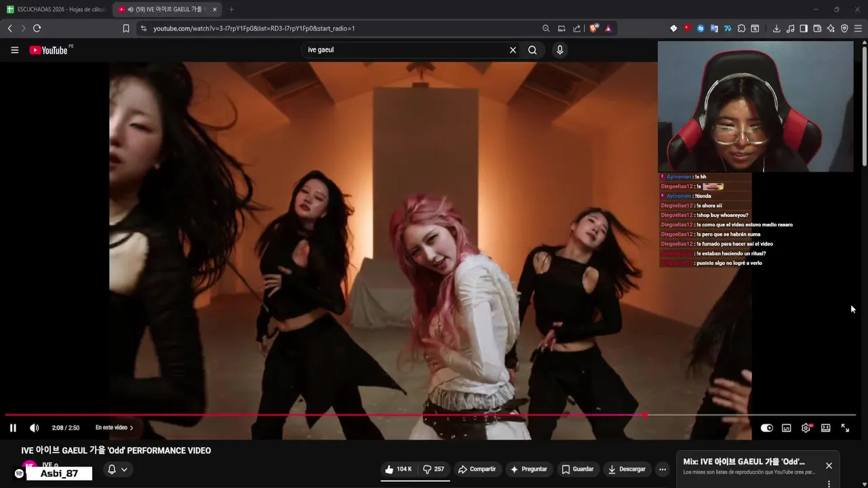The width and height of the screenshot is (868, 488).
Task: Close the IVE GAEUL YouTube tab
Action: click(215, 9)
